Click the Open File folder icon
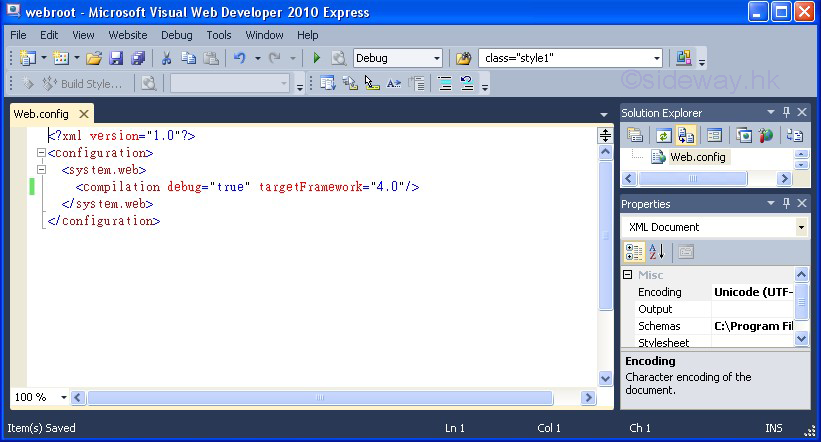The image size is (821, 442). 94,59
